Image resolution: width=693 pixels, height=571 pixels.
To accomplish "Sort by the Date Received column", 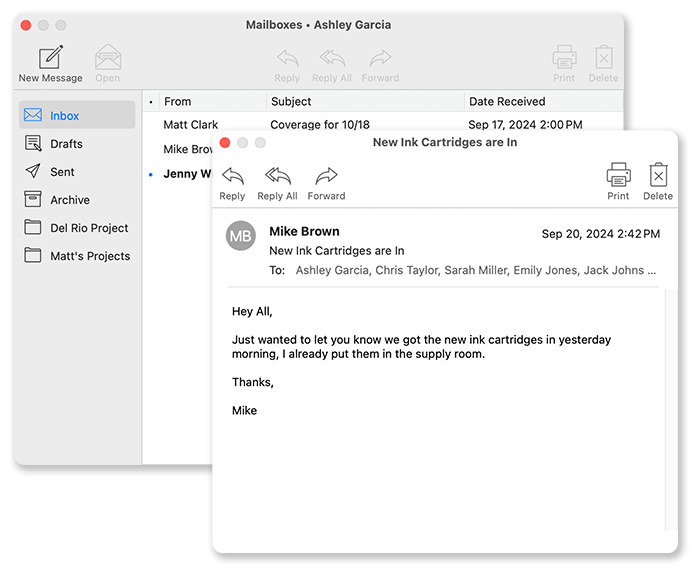I will tap(544, 102).
